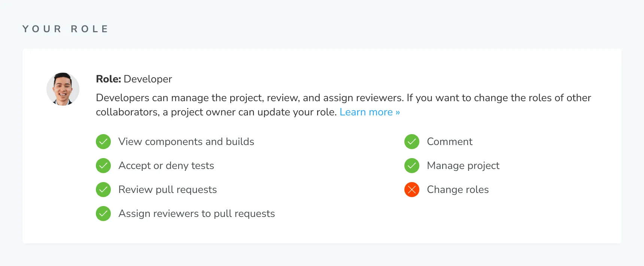This screenshot has height=266, width=644.
Task: Click the green checkmark beside View components and builds
Action: click(x=103, y=142)
